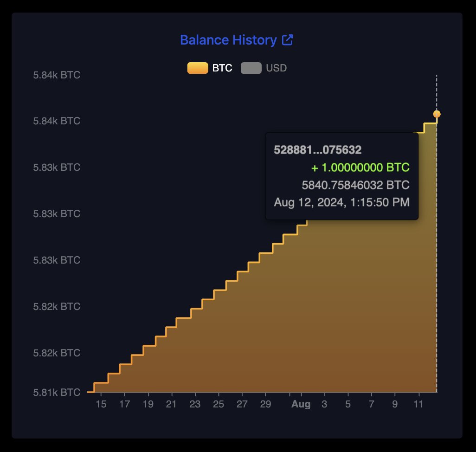The width and height of the screenshot is (476, 452).
Task: Select the USD tab in the chart legend
Action: pos(264,68)
